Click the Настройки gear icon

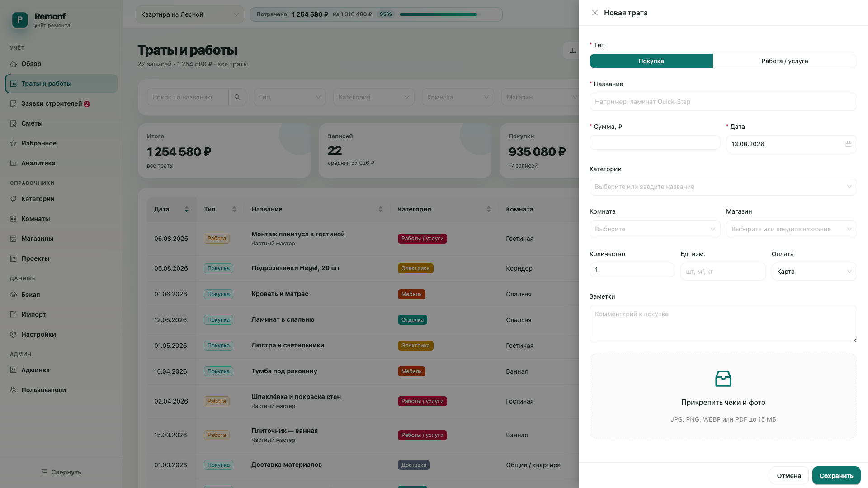click(14, 334)
